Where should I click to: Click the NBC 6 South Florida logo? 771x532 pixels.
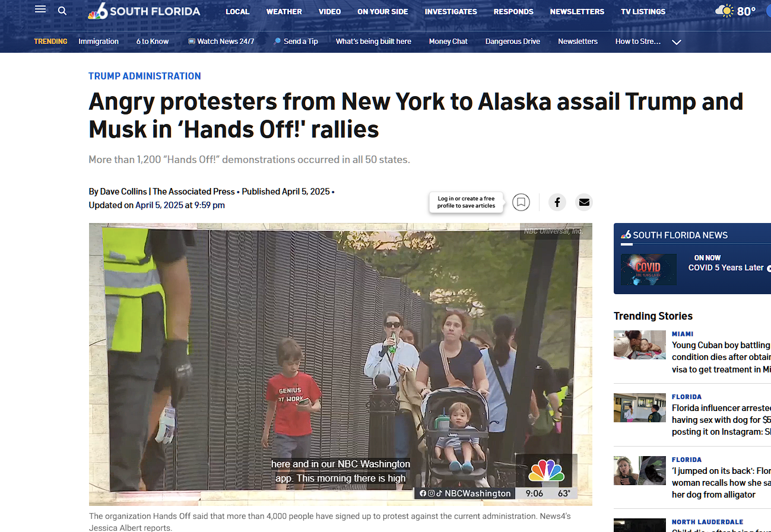pos(144,11)
